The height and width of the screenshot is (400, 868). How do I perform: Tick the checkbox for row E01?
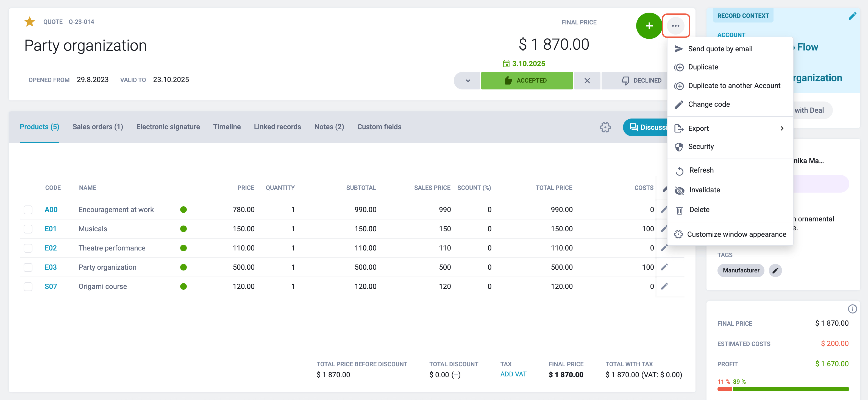click(x=28, y=229)
